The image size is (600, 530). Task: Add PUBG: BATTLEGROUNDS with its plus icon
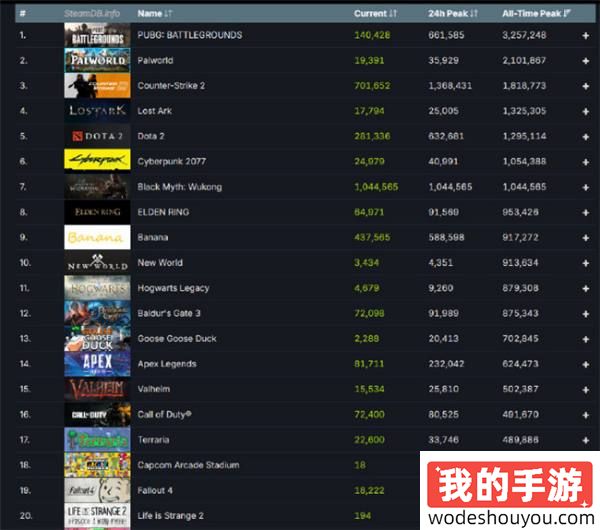point(585,36)
